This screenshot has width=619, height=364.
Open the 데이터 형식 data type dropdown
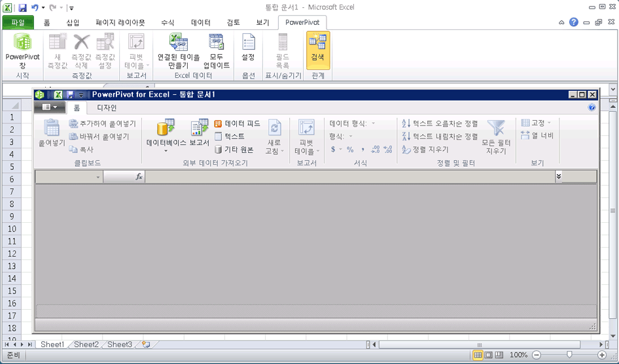coord(373,124)
